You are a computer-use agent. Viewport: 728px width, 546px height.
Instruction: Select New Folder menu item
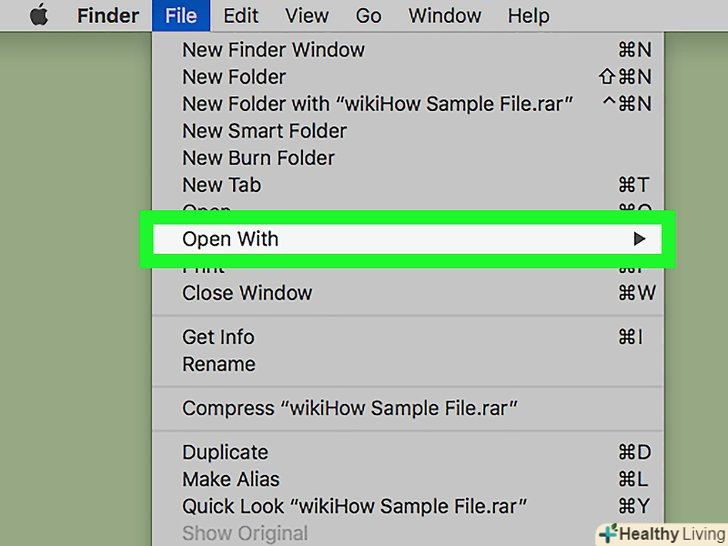[x=234, y=77]
